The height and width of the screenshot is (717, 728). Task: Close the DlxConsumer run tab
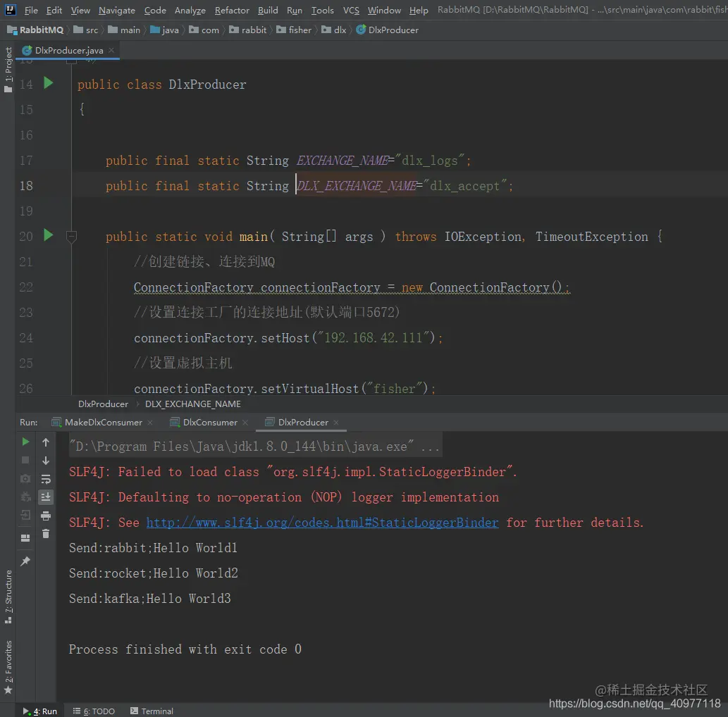click(245, 423)
